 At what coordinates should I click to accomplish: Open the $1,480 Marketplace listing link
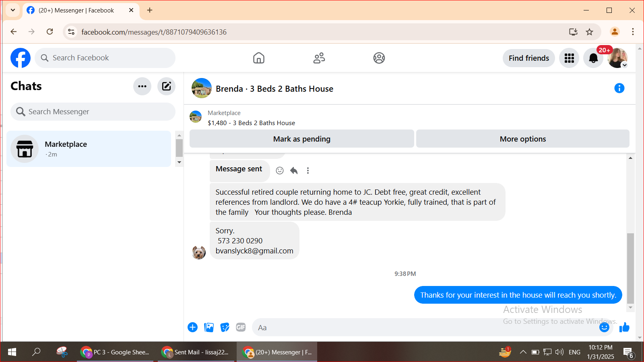click(251, 123)
